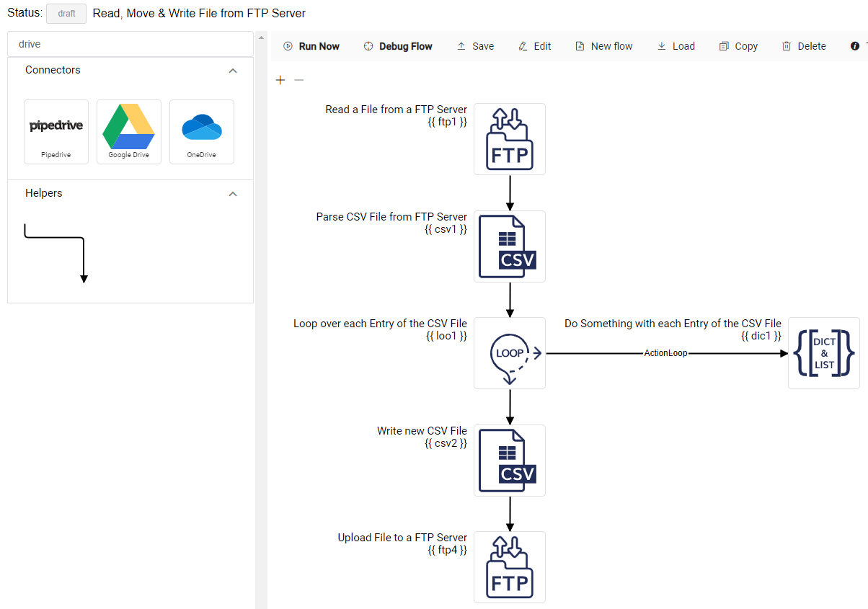The image size is (868, 609).
Task: Click the trash icon beside Delete
Action: (787, 46)
